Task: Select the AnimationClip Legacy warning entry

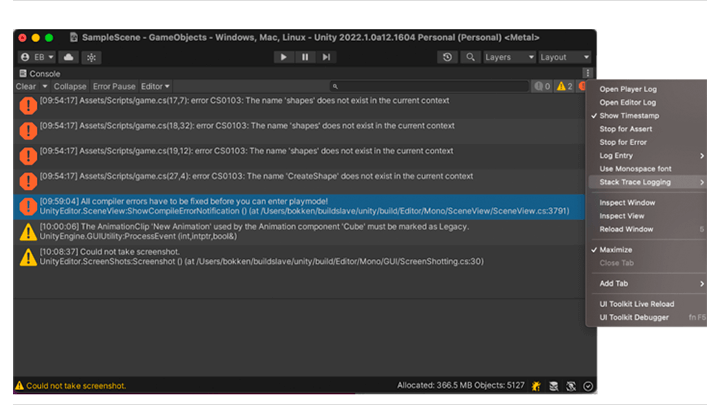Action: (x=299, y=231)
